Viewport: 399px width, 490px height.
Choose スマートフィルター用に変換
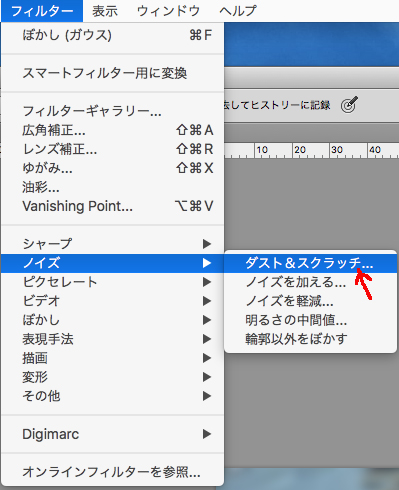[x=112, y=73]
